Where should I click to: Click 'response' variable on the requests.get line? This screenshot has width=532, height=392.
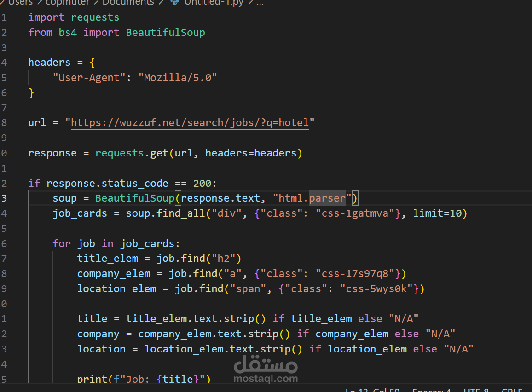tap(52, 154)
